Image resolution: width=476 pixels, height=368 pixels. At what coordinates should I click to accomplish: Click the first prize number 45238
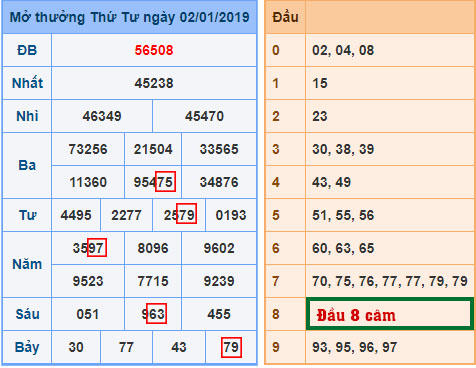154,83
